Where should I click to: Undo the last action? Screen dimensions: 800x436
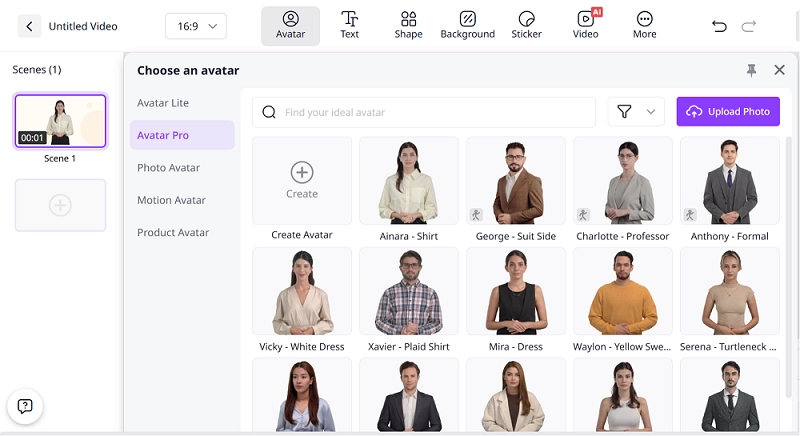(719, 26)
